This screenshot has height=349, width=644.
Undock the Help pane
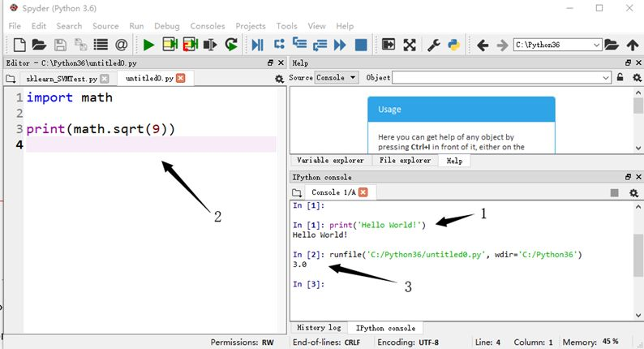628,62
